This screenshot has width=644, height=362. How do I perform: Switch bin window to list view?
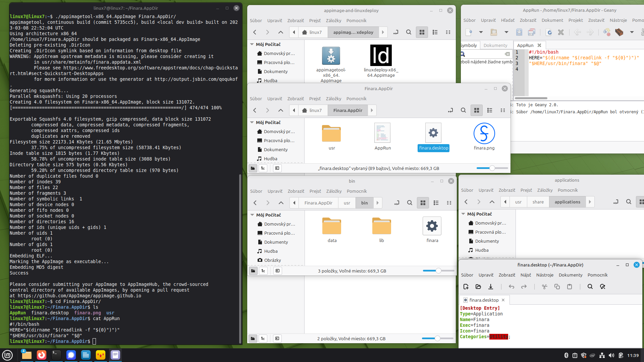point(436,203)
